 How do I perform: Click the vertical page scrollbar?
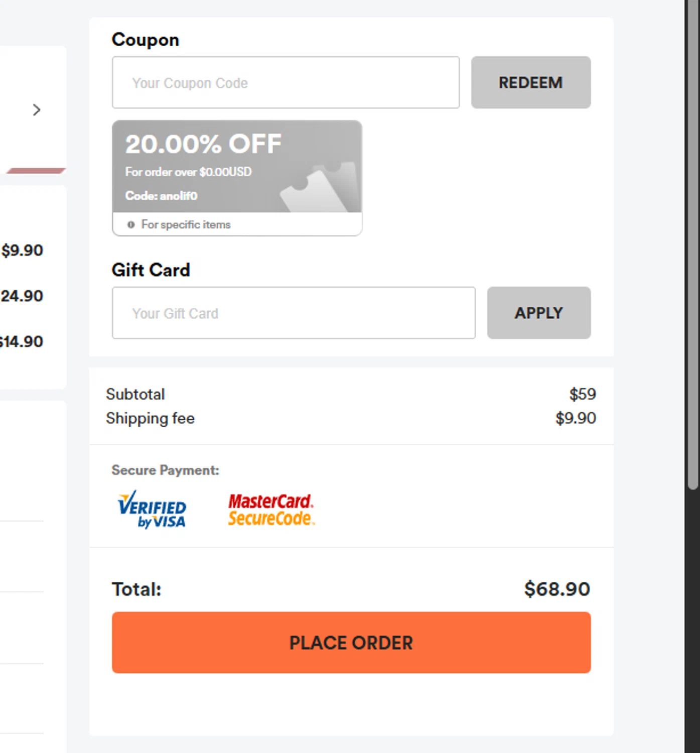click(x=692, y=251)
